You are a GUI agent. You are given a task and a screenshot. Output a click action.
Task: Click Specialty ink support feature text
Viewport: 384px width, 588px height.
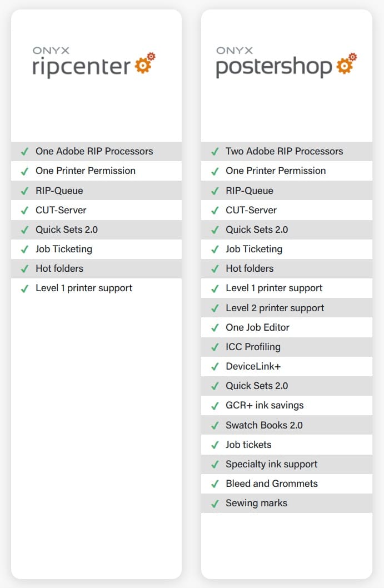pyautogui.click(x=271, y=464)
